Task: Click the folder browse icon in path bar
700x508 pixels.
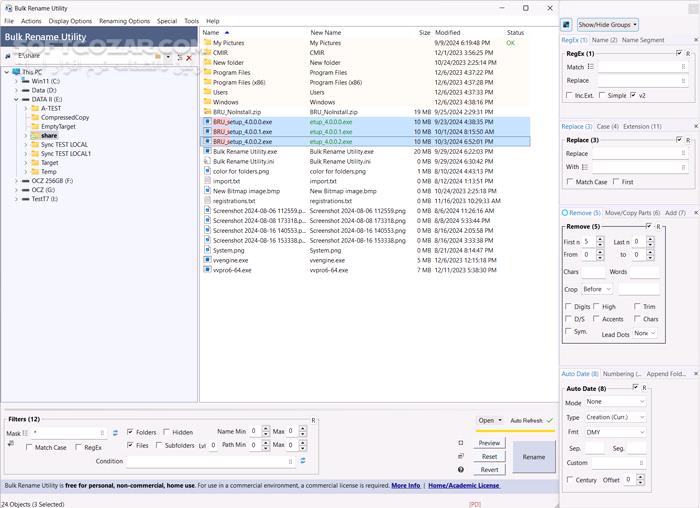Action: coord(158,57)
